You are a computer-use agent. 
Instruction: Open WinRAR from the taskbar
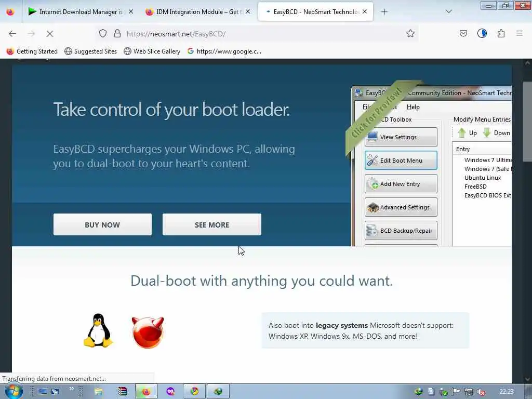click(123, 392)
